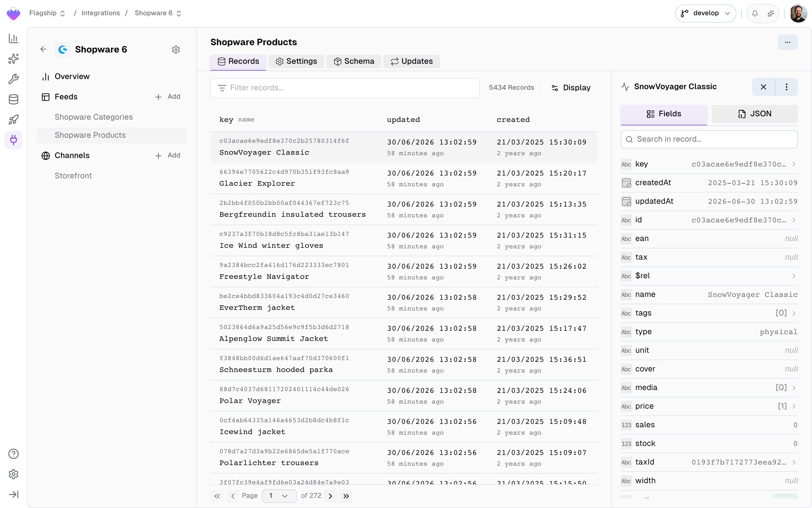The height and width of the screenshot is (508, 812).
Task: Open the help question mark icon
Action: pyautogui.click(x=14, y=454)
